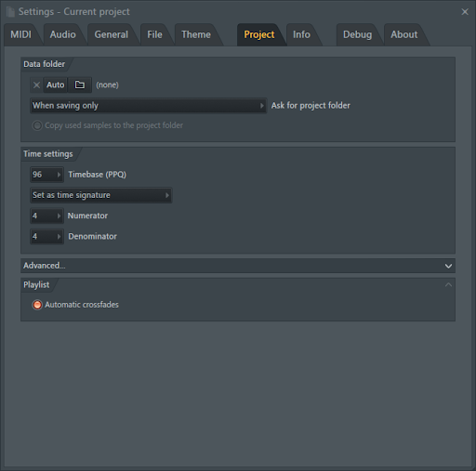476x471 pixels.
Task: Expand the Advanced section
Action: [x=238, y=266]
